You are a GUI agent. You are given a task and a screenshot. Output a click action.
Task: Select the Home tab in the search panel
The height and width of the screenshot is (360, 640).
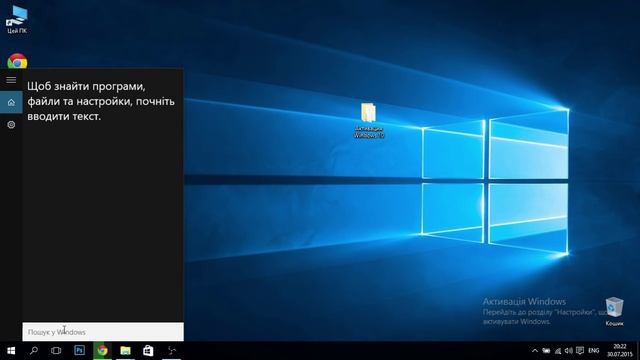point(11,102)
